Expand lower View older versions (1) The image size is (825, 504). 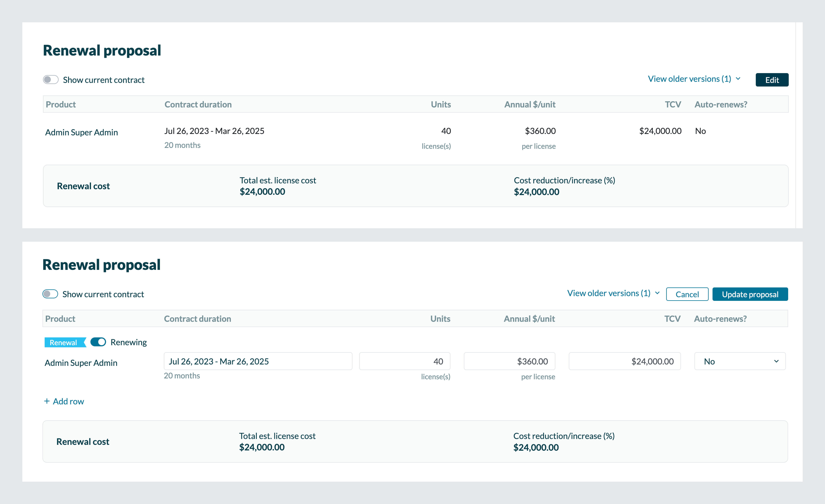(609, 293)
